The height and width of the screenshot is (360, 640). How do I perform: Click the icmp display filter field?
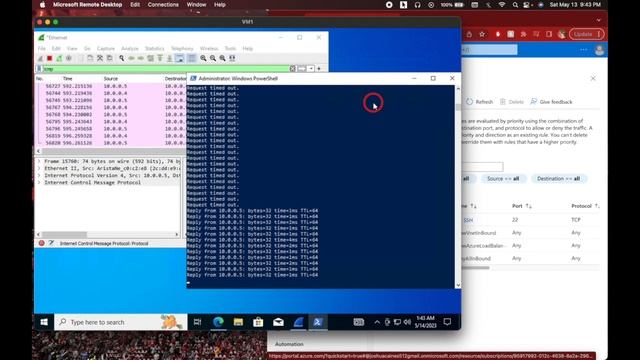point(166,69)
